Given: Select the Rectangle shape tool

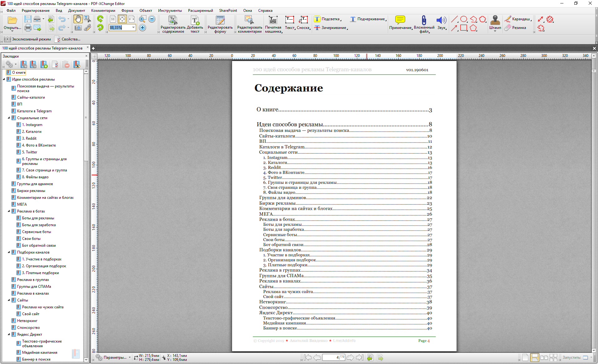Looking at the screenshot, I should pyautogui.click(x=464, y=28).
